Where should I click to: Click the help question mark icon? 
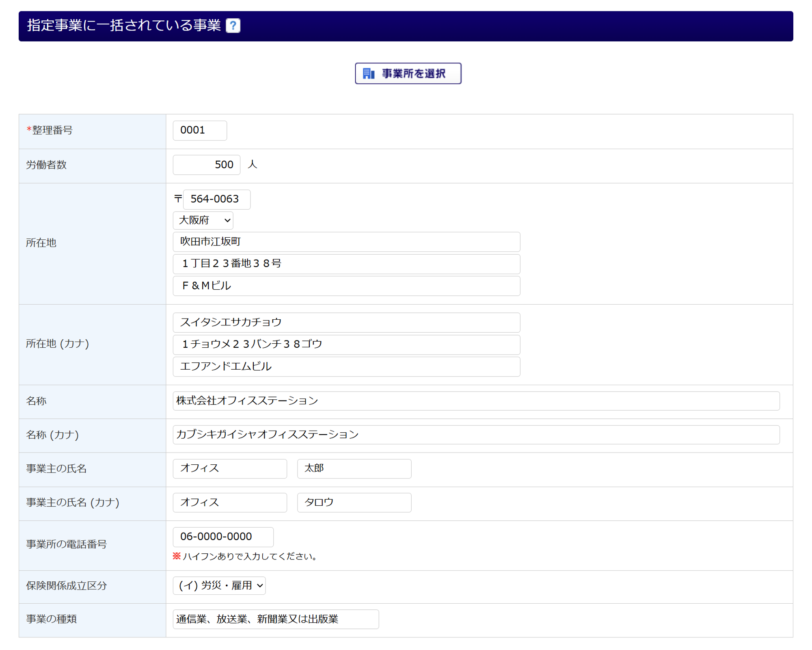tap(233, 26)
